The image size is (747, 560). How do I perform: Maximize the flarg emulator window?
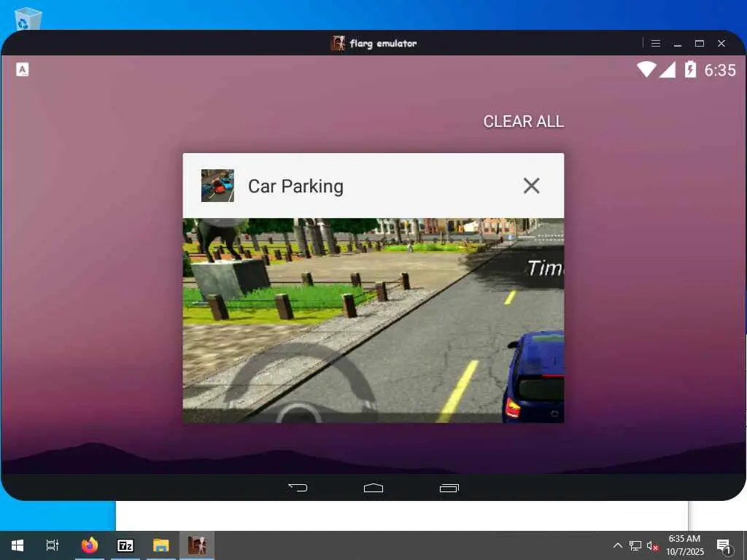coord(700,43)
